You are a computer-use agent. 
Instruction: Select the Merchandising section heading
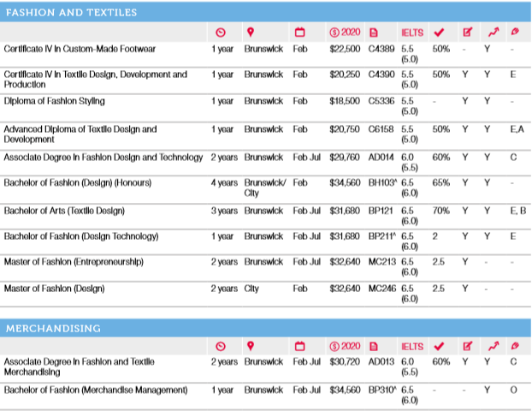coord(55,327)
